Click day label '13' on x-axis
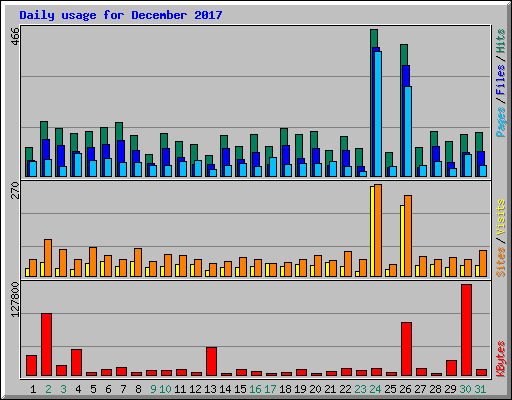 click(x=210, y=389)
